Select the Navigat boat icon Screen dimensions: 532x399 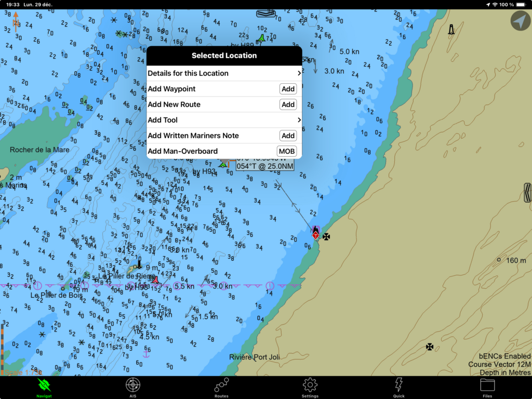[x=44, y=387]
